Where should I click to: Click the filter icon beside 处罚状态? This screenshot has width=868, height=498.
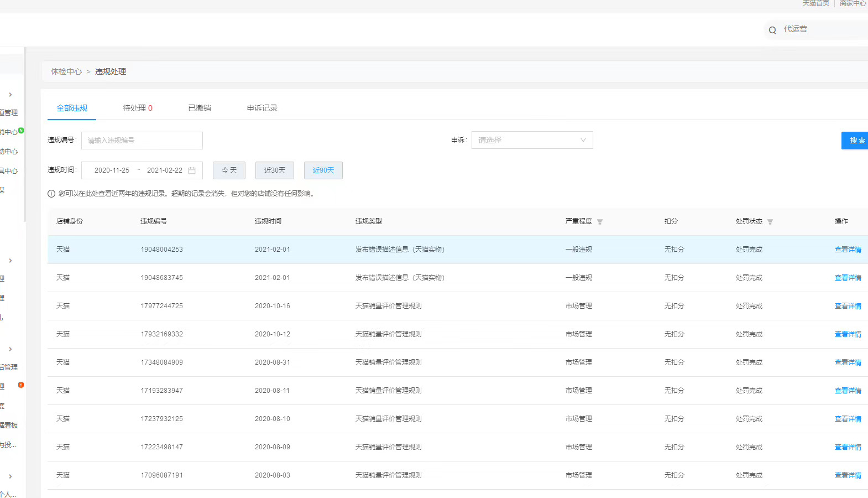coord(770,222)
